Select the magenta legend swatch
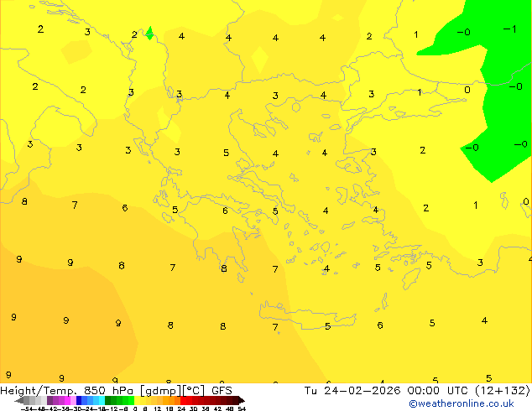Image resolution: width=532 pixels, height=411 pixels. (x=67, y=400)
